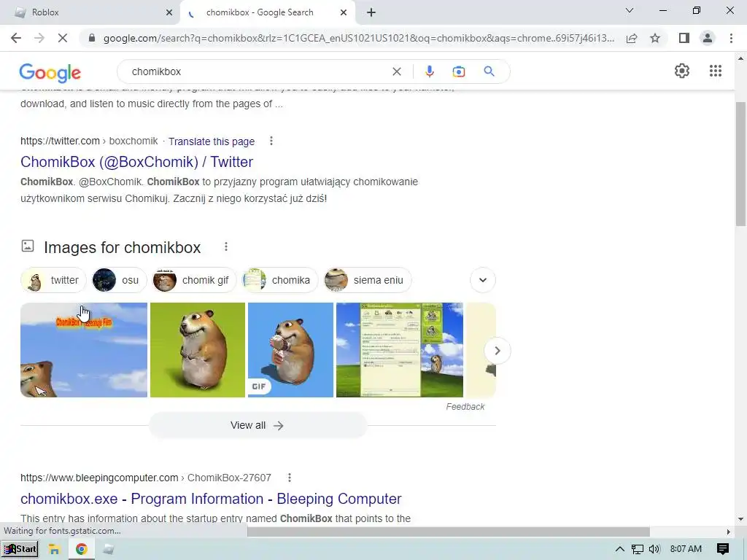Image resolution: width=747 pixels, height=560 pixels.
Task: Select the chomikbox Google Search tab
Action: pos(267,12)
